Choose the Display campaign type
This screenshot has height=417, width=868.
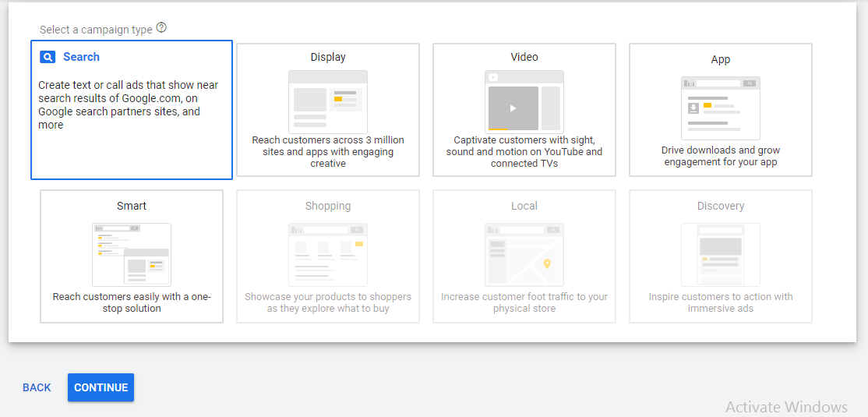point(328,110)
